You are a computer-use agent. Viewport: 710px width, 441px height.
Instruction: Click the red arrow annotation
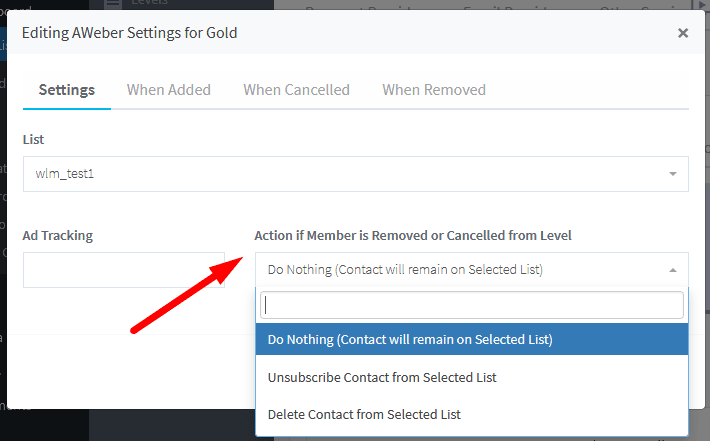pos(187,295)
